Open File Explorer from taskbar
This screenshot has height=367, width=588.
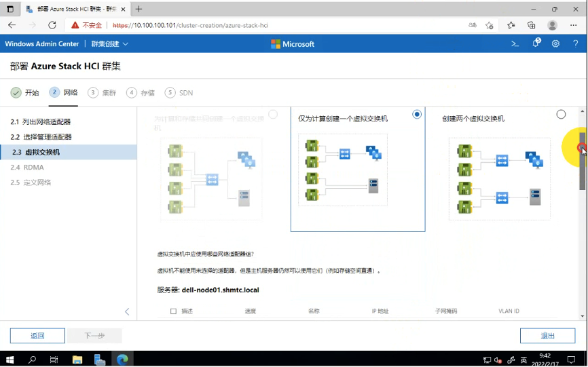pyautogui.click(x=77, y=360)
